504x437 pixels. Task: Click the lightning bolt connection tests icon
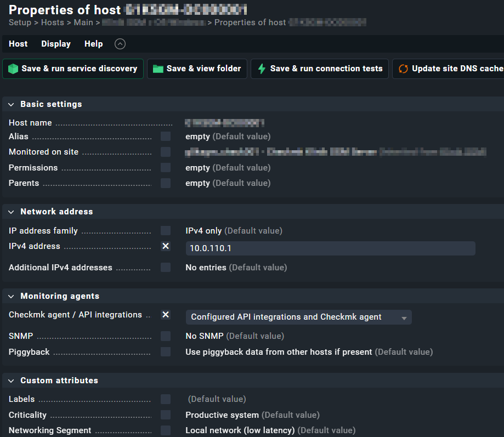262,69
